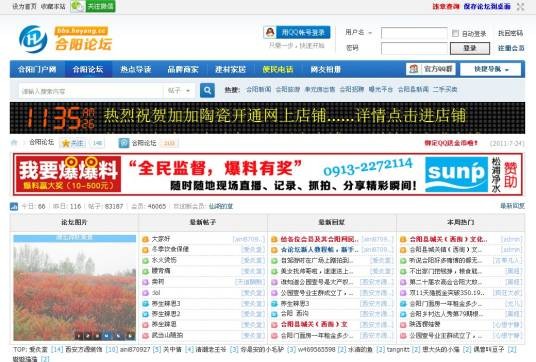Click the icon beside the 大家好 post
This screenshot has height=362, width=536.
(x=145, y=239)
